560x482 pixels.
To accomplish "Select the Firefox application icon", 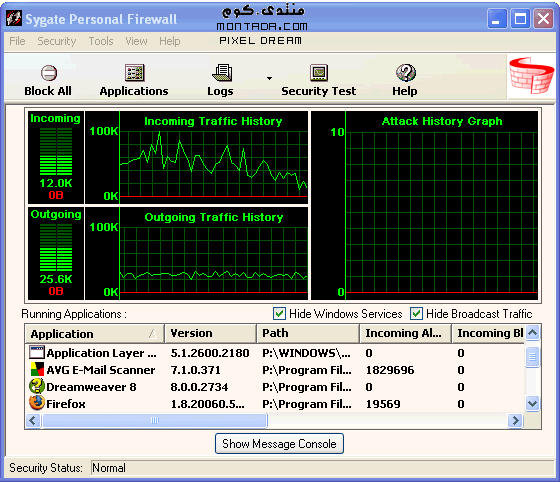I will click(x=36, y=403).
